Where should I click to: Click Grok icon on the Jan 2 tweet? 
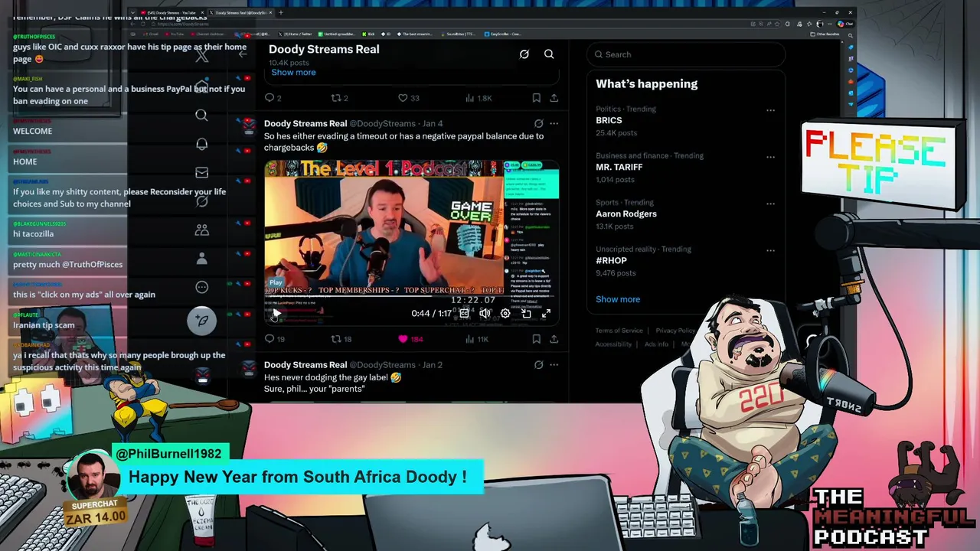[539, 365]
